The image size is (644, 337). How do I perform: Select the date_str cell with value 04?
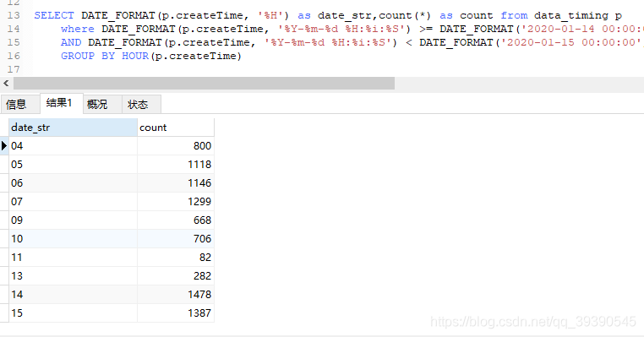point(74,146)
